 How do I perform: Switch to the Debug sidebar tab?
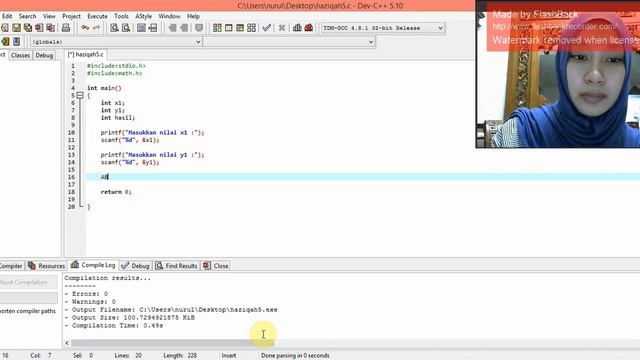[44, 55]
